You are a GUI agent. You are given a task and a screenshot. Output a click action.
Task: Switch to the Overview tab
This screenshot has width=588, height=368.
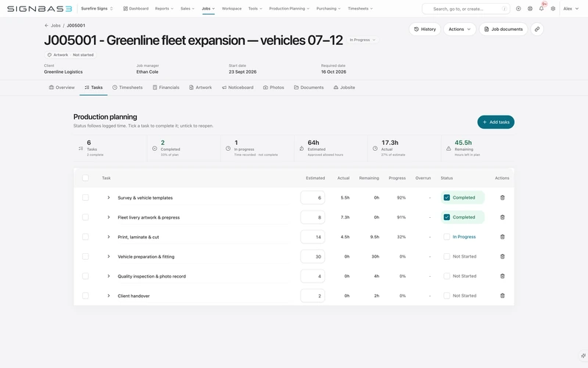point(62,88)
